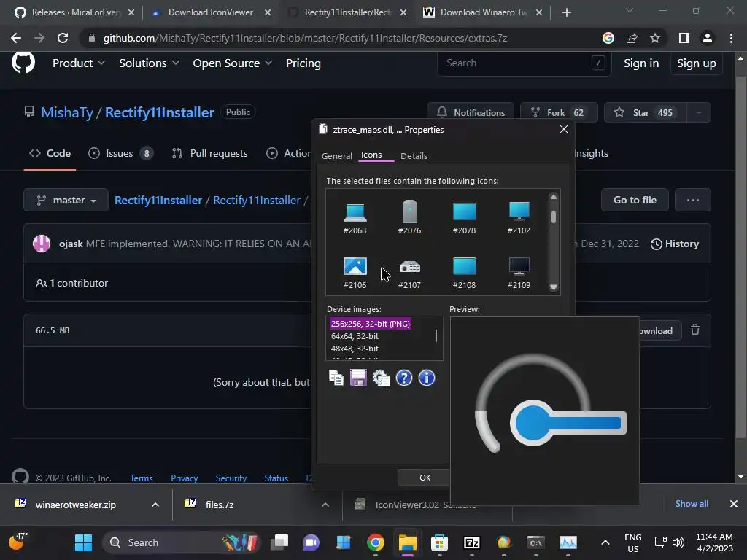This screenshot has height=560, width=747.
Task: Choose 256x256, 32-bit (PNG) device image
Action: point(370,324)
